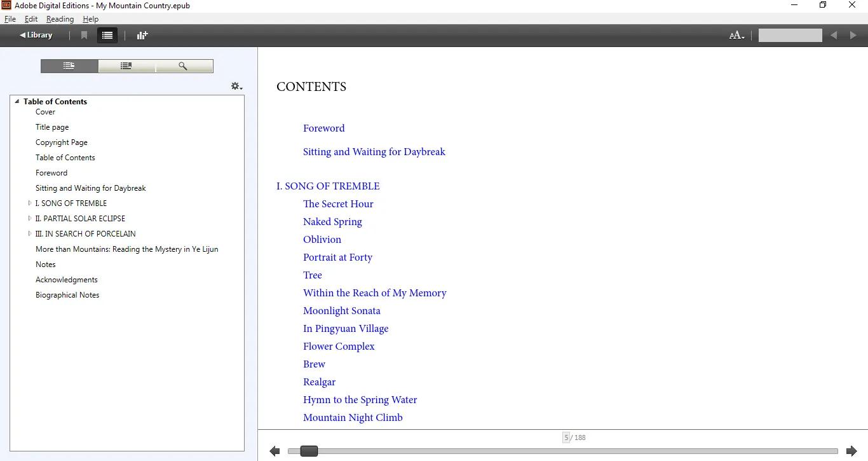868x461 pixels.
Task: Go to next search result arrow
Action: coord(853,36)
